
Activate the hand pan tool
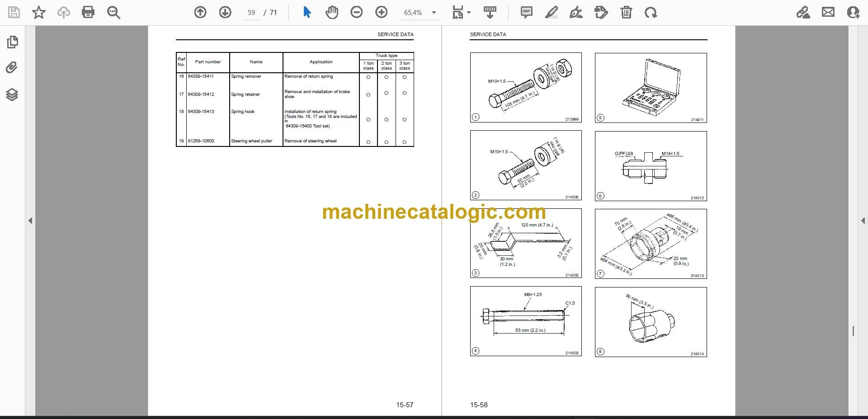click(332, 12)
